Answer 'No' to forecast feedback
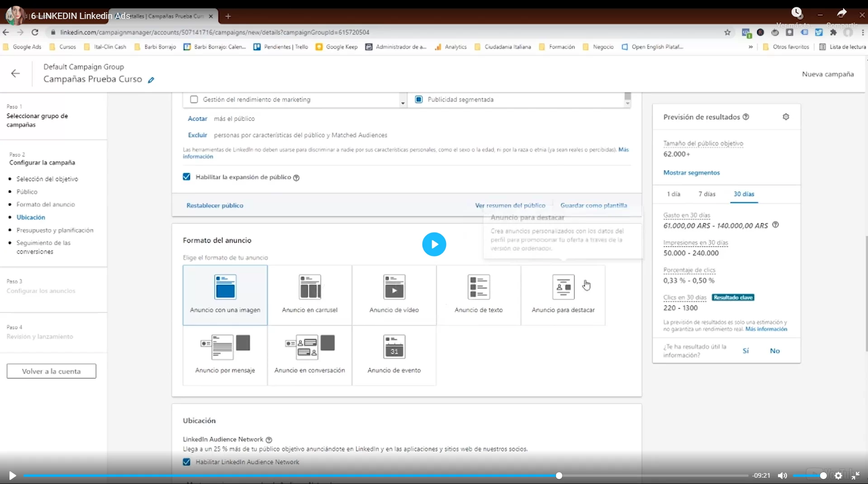Viewport: 868px width, 484px height. pos(775,351)
